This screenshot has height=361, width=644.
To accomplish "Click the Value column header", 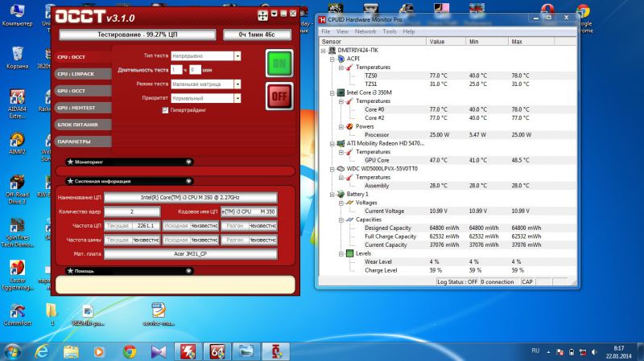I will point(446,42).
